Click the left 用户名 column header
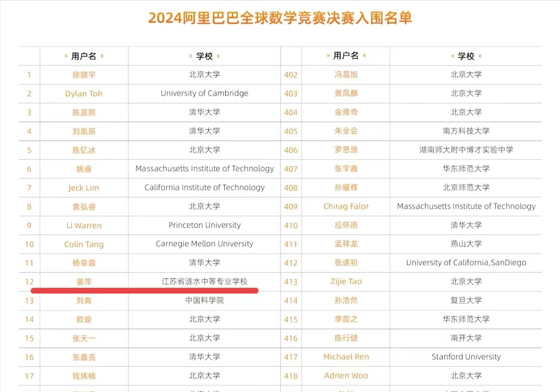This screenshot has height=392, width=560. tap(84, 56)
